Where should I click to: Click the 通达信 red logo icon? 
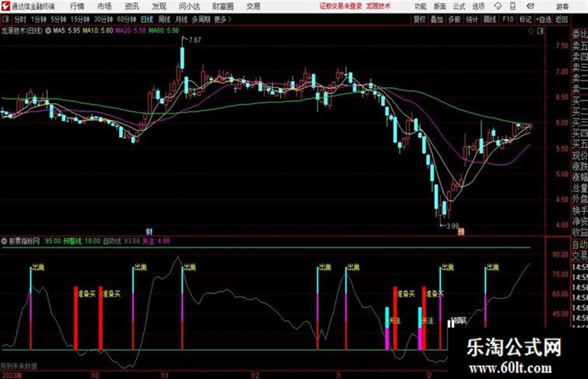coord(5,6)
